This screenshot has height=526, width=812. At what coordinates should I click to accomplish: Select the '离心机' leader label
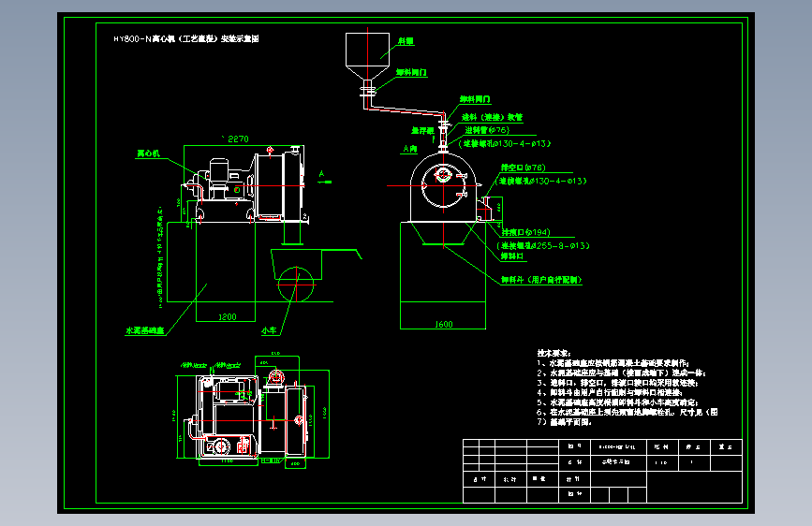tap(148, 153)
